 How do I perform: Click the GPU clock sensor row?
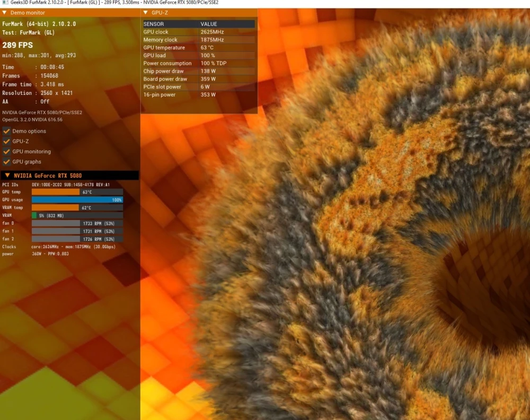[199, 32]
